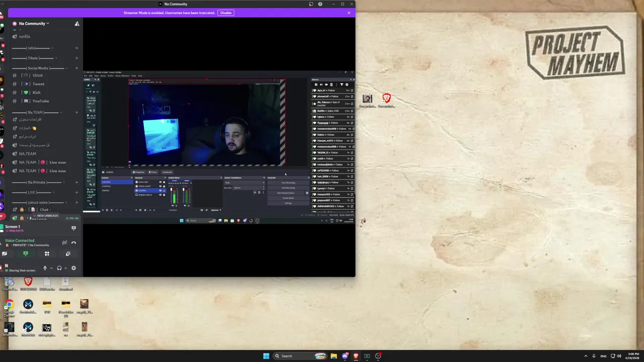This screenshot has width=644, height=362.
Task: Turn on camera in voice panel
Action: coord(5,253)
